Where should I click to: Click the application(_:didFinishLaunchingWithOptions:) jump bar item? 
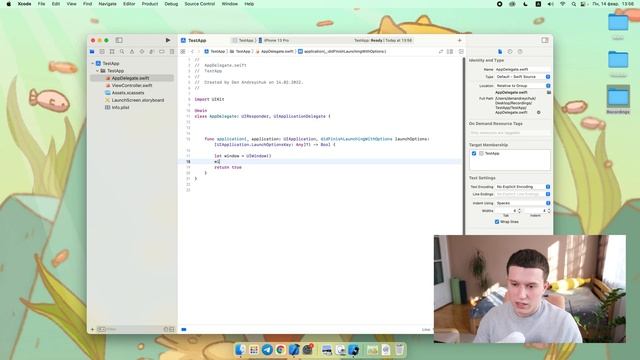(x=342, y=51)
